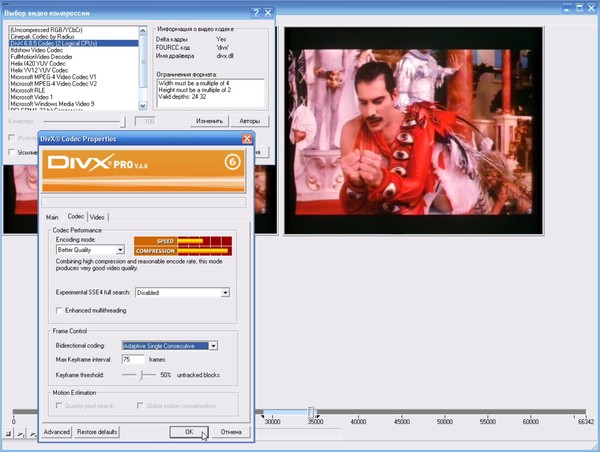Click the timeline position slider handle
This screenshot has height=452, width=600.
[x=311, y=412]
